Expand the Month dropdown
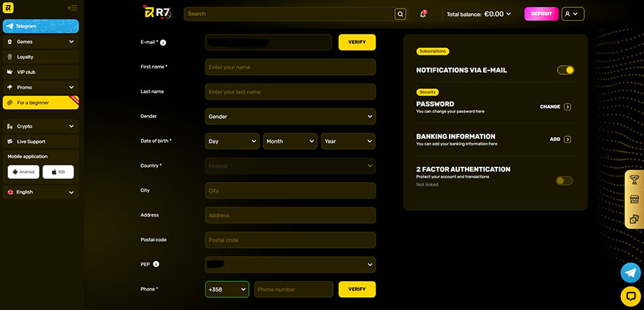Screen dimensions: 644x310 click(x=290, y=142)
